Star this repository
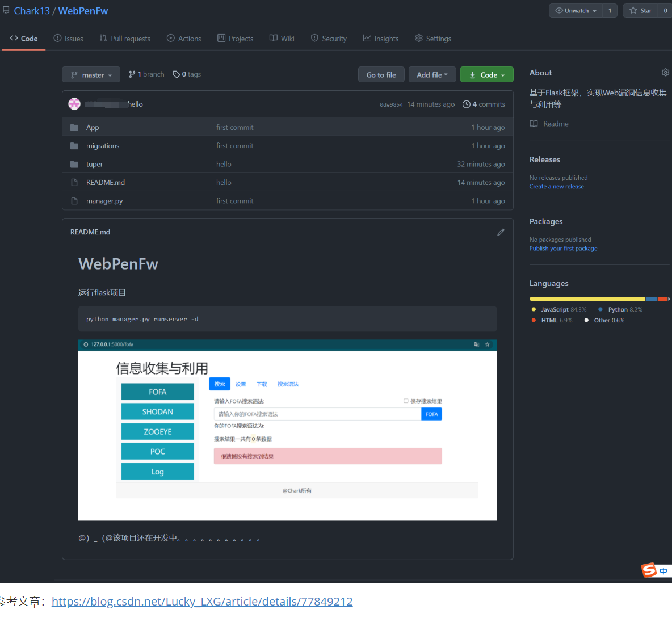Screen dimensions: 672x626 pos(641,11)
